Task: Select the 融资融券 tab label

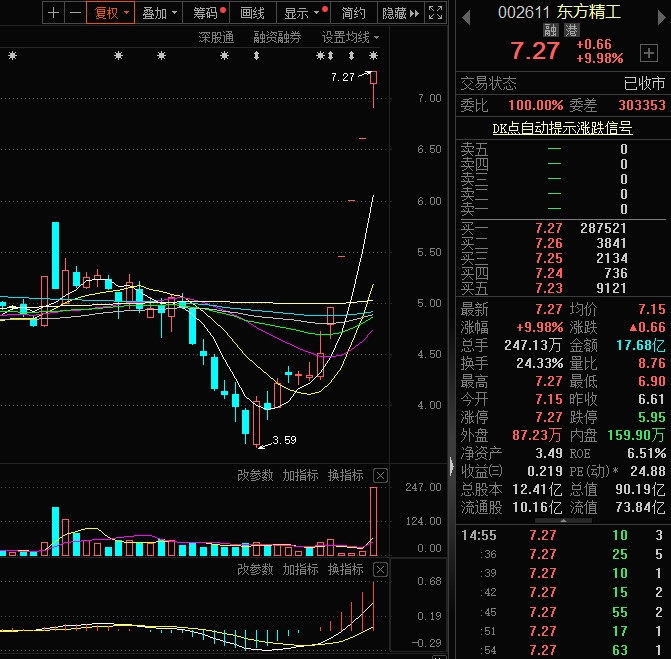Action: (277, 37)
